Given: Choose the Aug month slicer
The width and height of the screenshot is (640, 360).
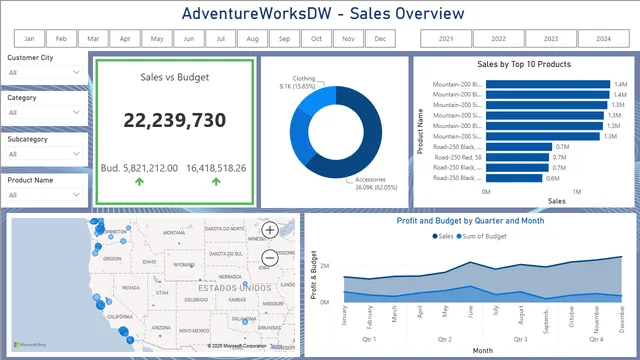Looking at the screenshot, I should [252, 39].
